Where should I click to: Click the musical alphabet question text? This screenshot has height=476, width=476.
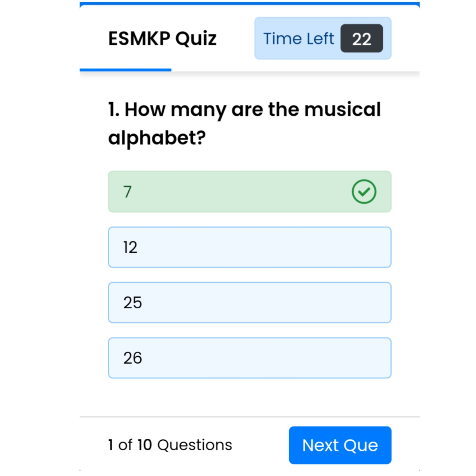[x=244, y=109]
